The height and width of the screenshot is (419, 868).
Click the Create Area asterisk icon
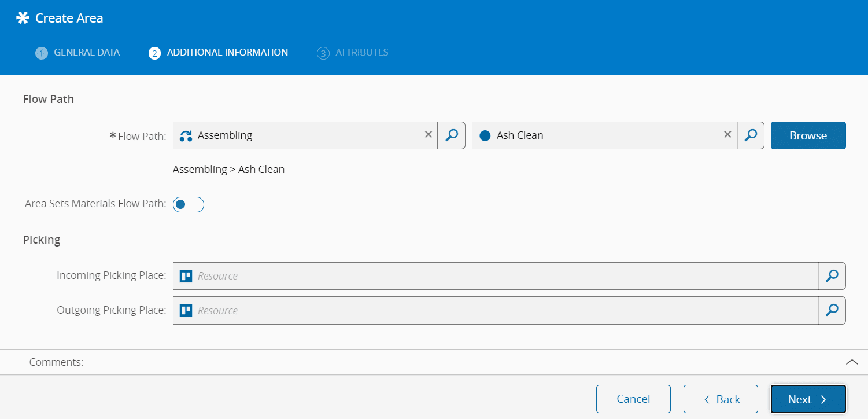23,18
